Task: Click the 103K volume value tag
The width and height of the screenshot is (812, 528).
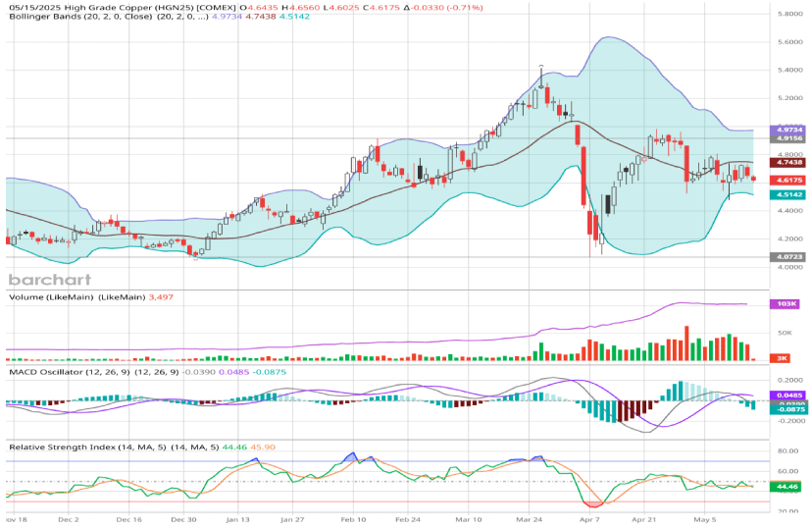Action: tap(787, 305)
